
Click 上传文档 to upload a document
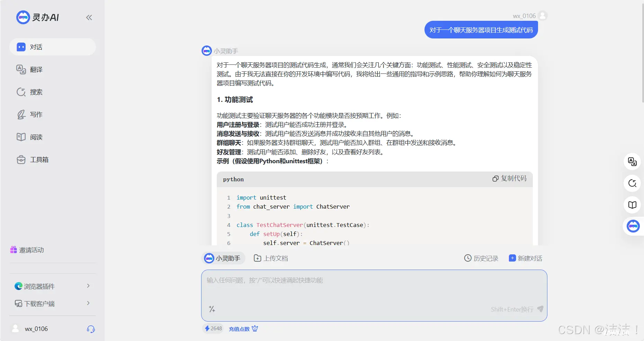tap(271, 258)
